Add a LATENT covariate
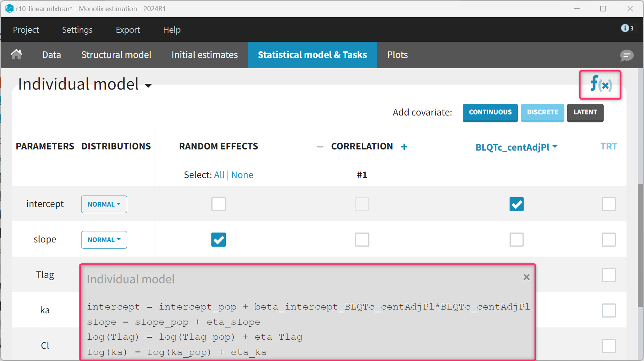 point(585,112)
